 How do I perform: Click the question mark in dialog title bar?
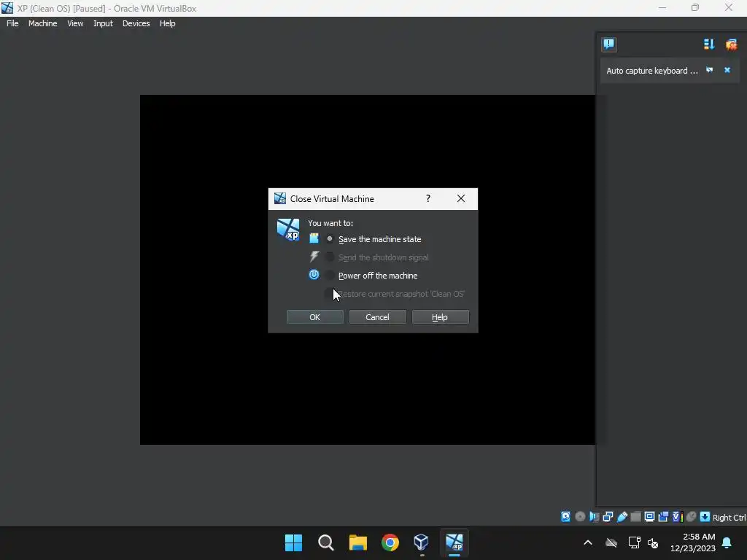(x=427, y=198)
